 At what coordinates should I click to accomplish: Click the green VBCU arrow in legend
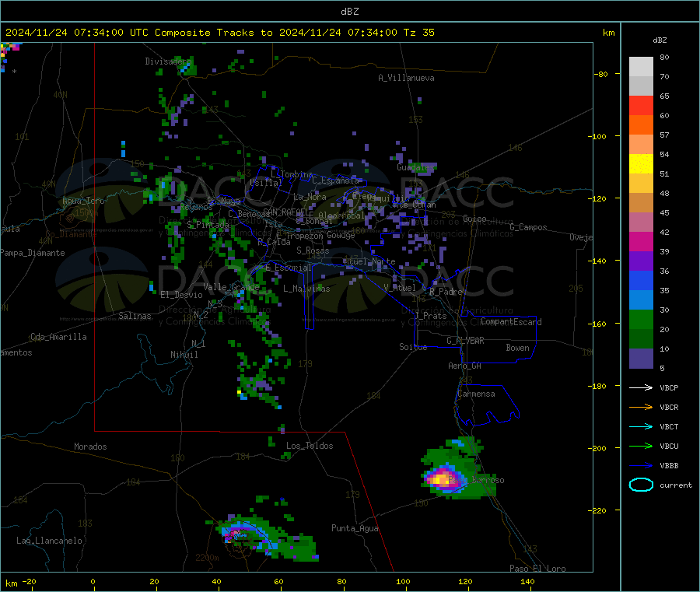[641, 446]
